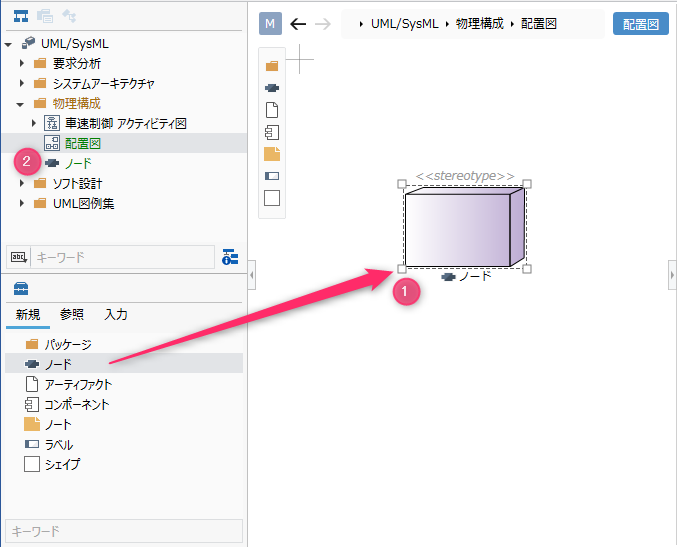
Task: Select ラベル in the toolbox list
Action: 124,444
